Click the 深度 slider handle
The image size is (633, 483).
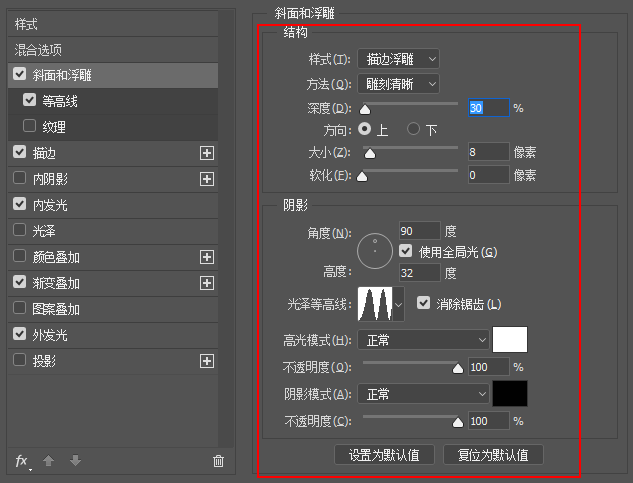coord(365,109)
